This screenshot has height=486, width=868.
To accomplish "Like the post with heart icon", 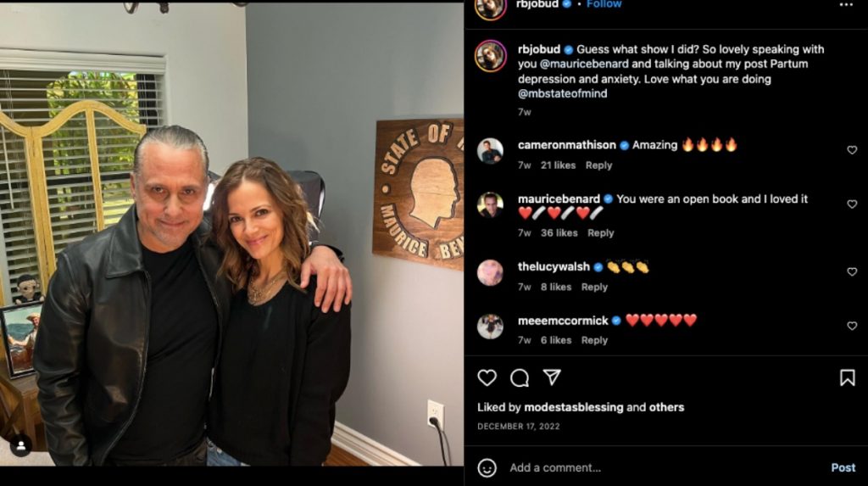I will point(487,377).
